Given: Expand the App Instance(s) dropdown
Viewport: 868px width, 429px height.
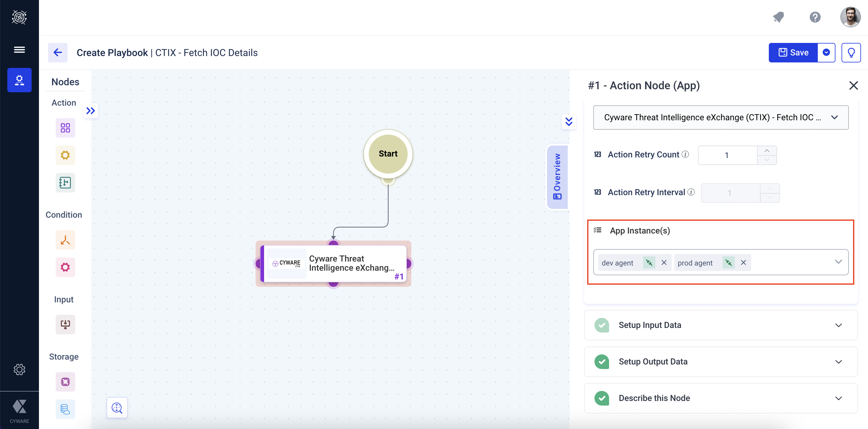Looking at the screenshot, I should tap(836, 262).
